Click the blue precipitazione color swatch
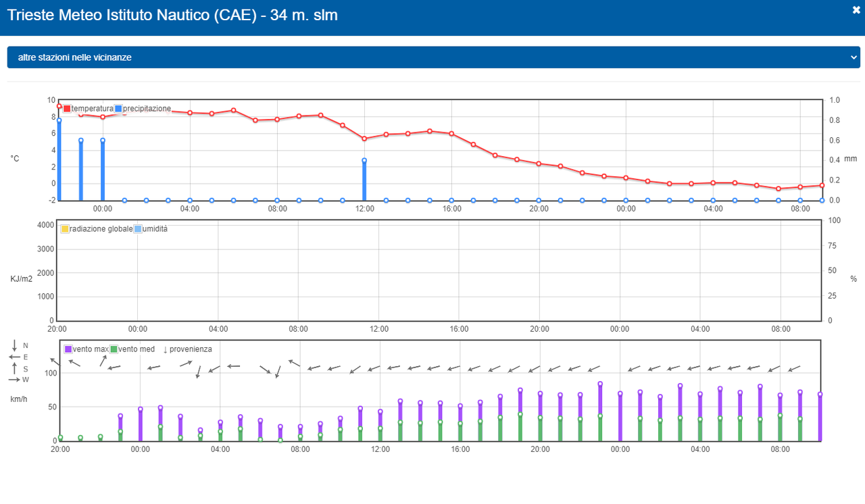 [118, 109]
